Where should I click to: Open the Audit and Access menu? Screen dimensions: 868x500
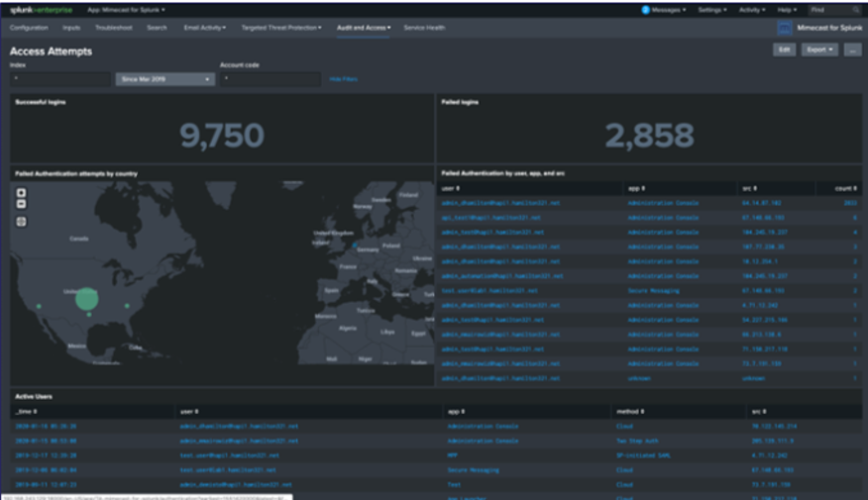(x=364, y=28)
